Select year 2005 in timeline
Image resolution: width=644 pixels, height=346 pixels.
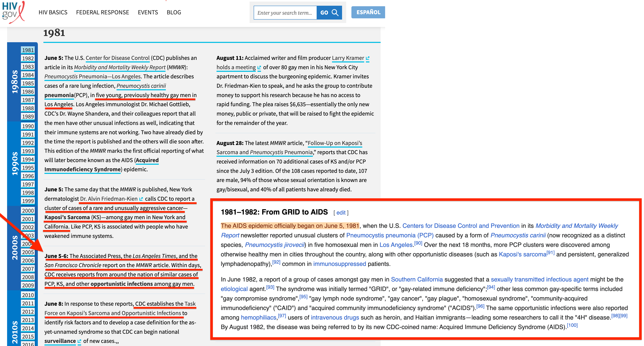tap(28, 252)
